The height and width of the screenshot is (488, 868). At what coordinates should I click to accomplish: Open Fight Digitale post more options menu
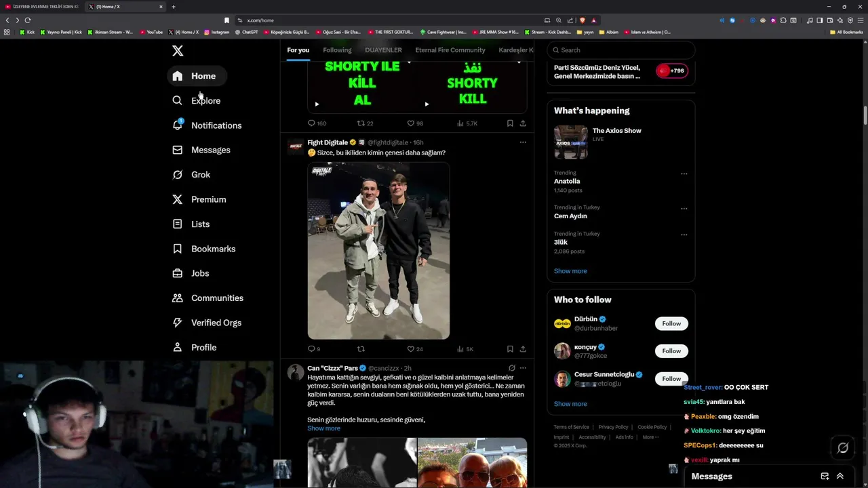pos(523,142)
